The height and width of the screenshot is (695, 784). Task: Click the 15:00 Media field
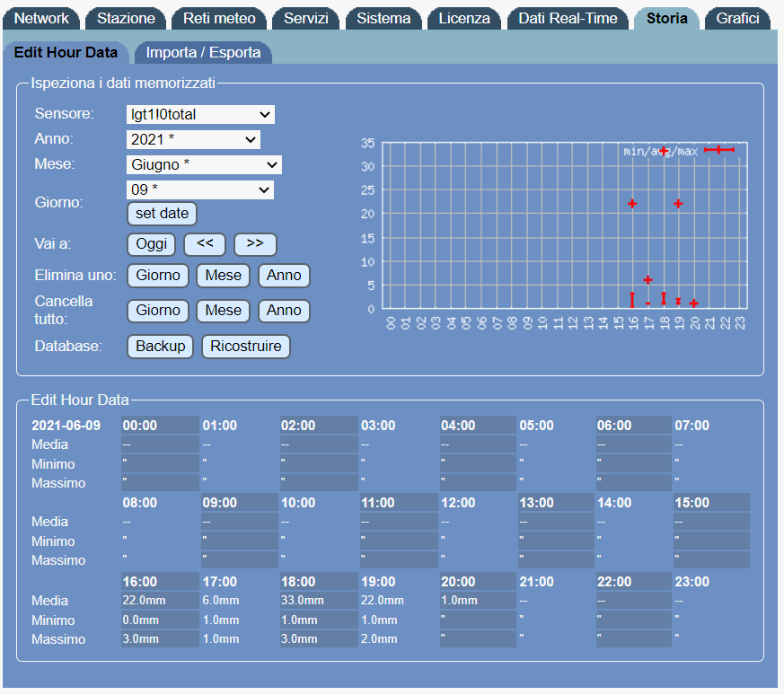711,522
